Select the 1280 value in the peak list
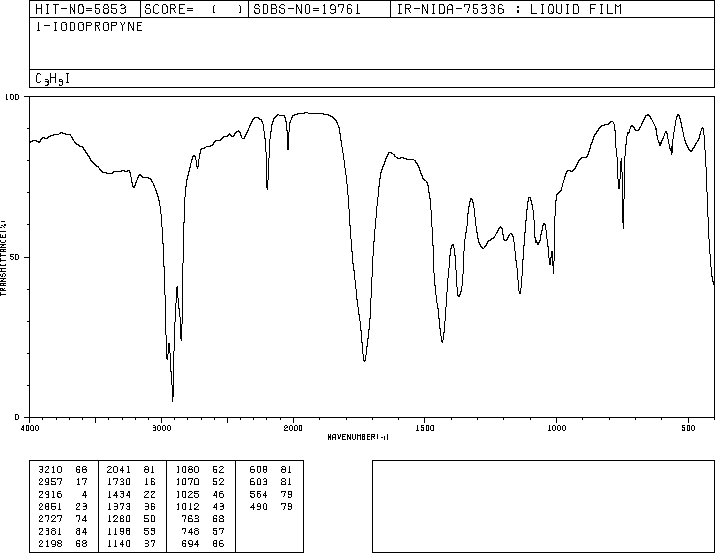The image size is (715, 553). [119, 519]
